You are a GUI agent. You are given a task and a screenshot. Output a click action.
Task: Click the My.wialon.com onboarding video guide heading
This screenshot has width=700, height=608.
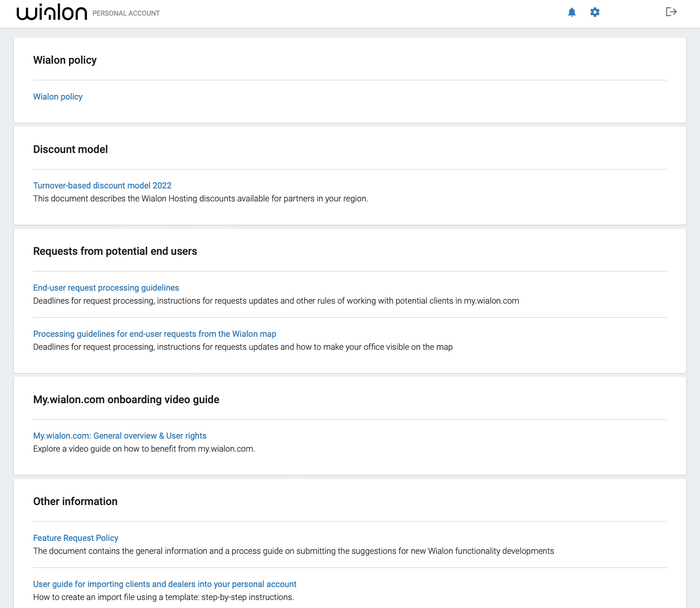[x=126, y=399]
